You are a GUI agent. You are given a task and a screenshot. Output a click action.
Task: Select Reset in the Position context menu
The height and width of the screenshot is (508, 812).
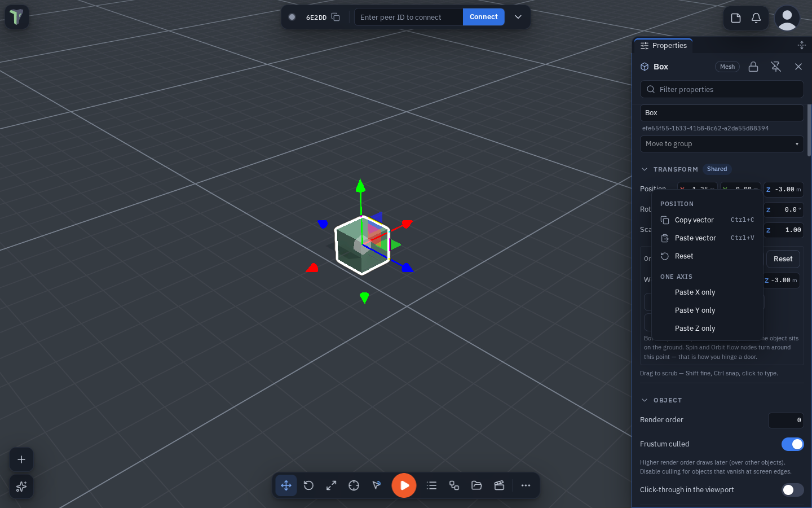pyautogui.click(x=707, y=256)
